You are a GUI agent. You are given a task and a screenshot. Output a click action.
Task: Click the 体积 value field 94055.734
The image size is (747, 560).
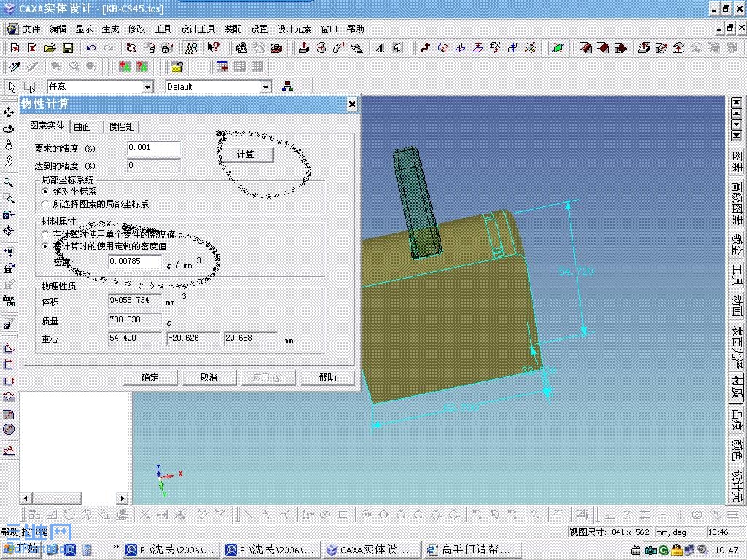pos(135,300)
